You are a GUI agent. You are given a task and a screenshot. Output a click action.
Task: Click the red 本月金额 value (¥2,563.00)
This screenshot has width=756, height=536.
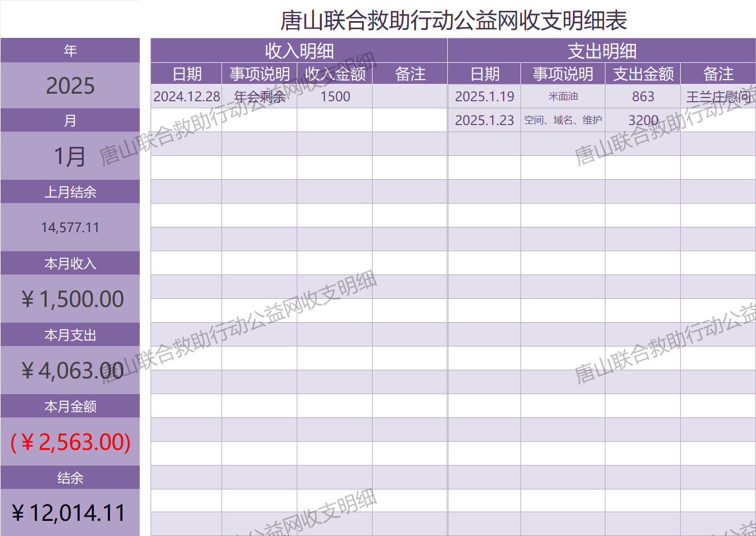point(70,442)
